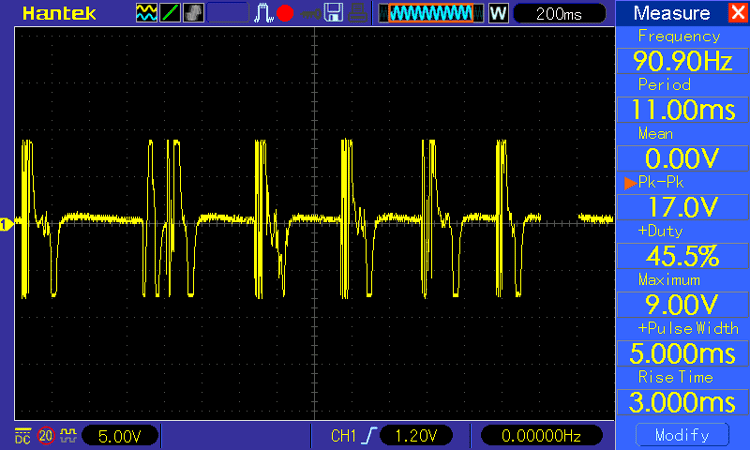Click the Measure panel title
Viewport: 750px width, 450px height.
[672, 13]
